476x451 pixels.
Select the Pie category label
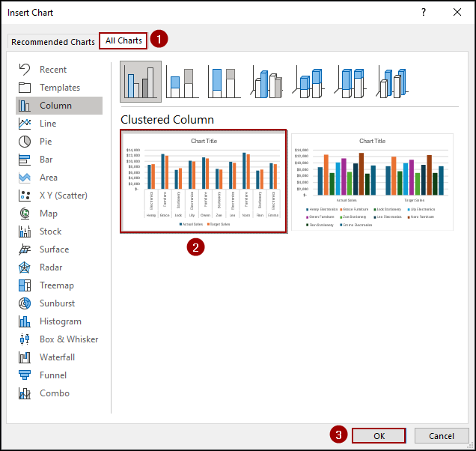coord(46,142)
